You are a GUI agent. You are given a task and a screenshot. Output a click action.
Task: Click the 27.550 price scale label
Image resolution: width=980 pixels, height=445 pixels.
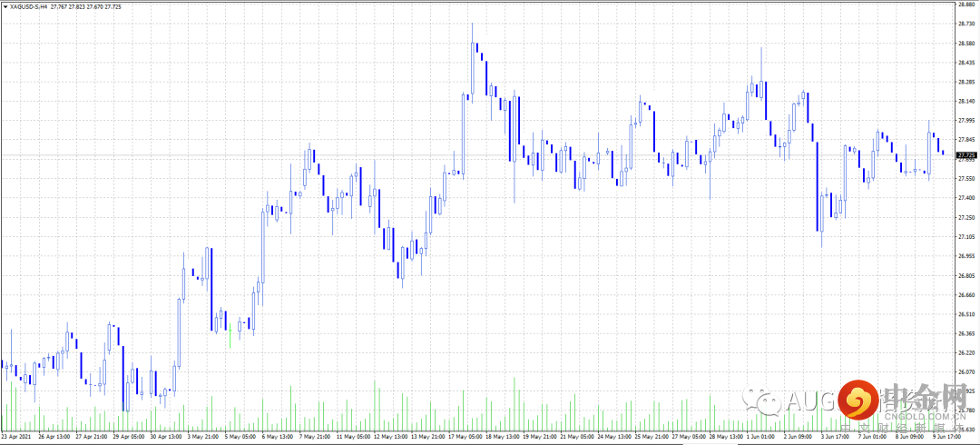click(x=965, y=179)
